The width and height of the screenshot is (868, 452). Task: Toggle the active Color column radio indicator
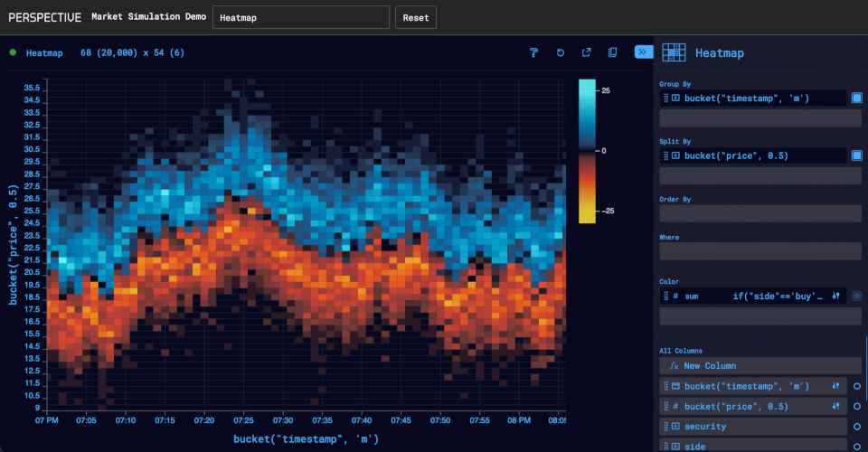(856, 296)
